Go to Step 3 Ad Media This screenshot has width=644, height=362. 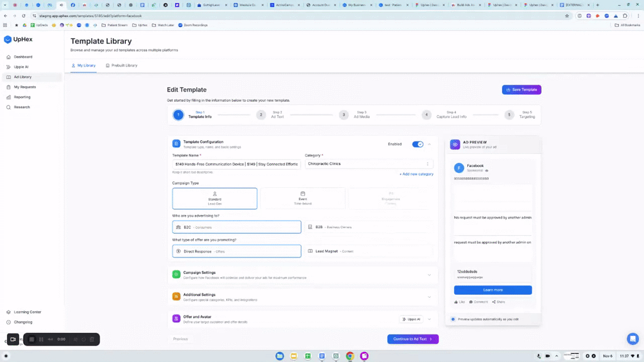point(355,114)
